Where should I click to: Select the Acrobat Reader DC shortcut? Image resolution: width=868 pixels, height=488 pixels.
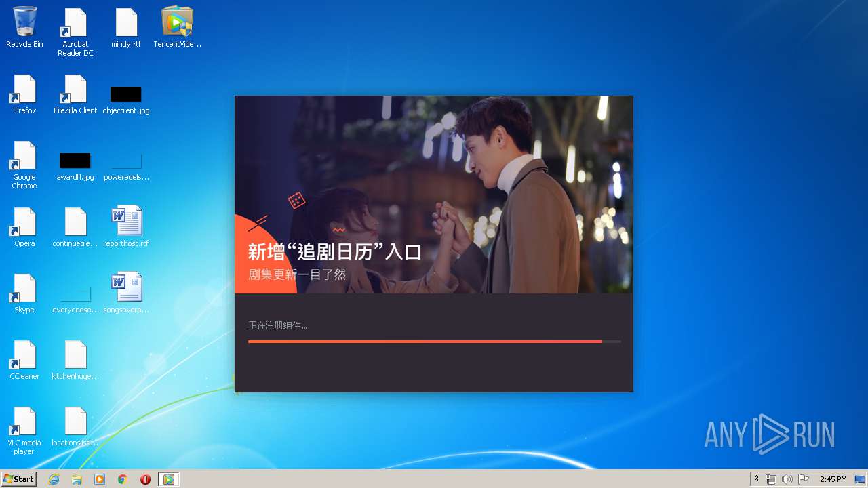click(x=75, y=33)
